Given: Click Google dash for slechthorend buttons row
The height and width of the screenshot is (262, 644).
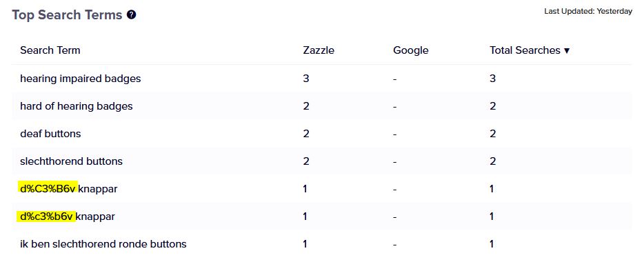Looking at the screenshot, I should (x=394, y=162).
